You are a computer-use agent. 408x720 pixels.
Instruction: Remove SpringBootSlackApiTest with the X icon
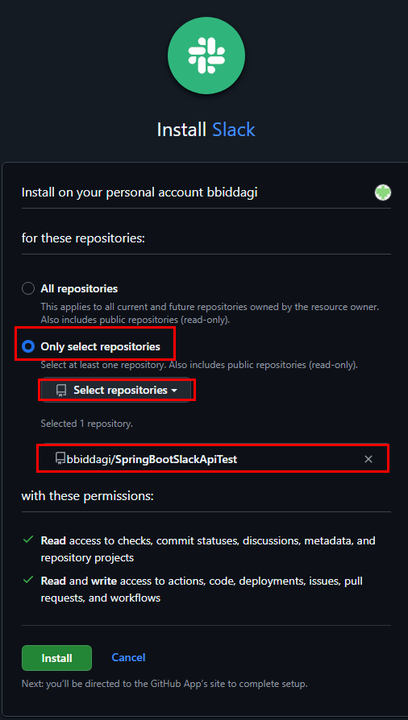tap(368, 459)
